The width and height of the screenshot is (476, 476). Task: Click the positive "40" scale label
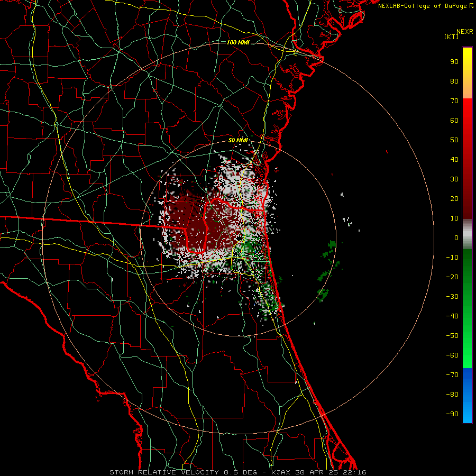point(454,160)
